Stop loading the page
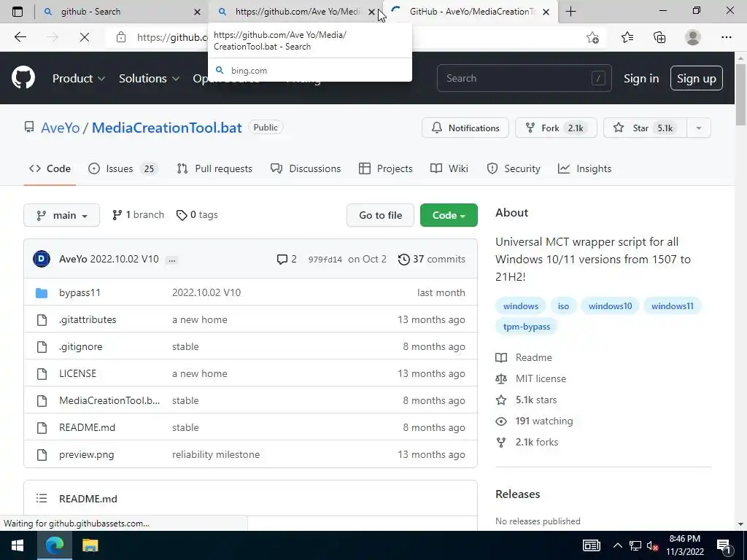The image size is (747, 560). point(85,37)
